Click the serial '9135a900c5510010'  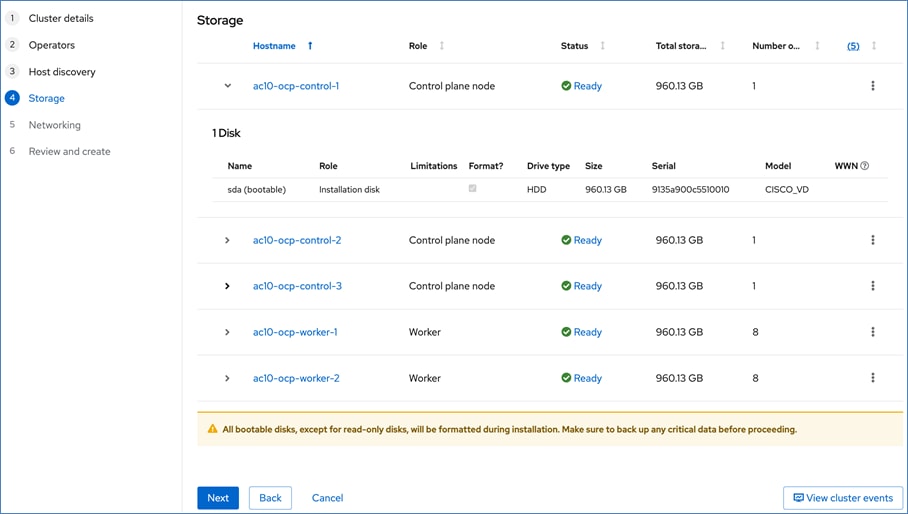[x=690, y=189]
